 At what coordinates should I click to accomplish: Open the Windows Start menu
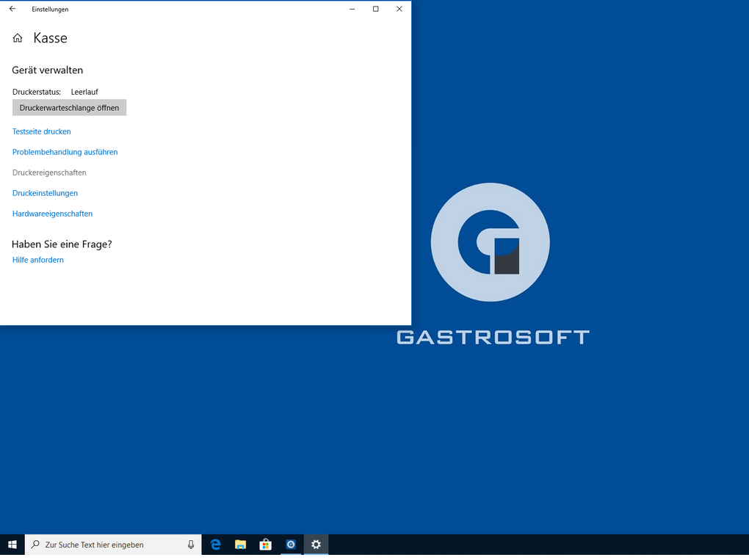12,545
